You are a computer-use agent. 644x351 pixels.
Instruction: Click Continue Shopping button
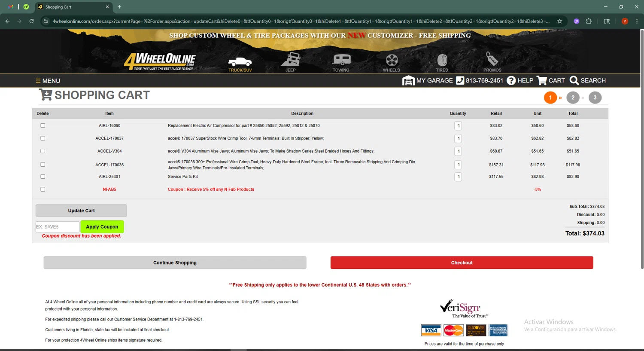pos(175,262)
